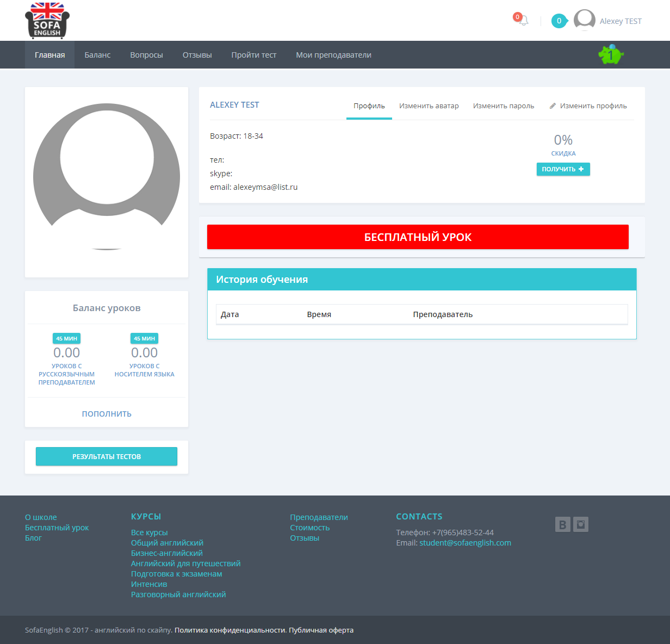Screen dimensions: 670x644
Task: Open Отзывы in the navigation bar
Action: click(x=197, y=55)
